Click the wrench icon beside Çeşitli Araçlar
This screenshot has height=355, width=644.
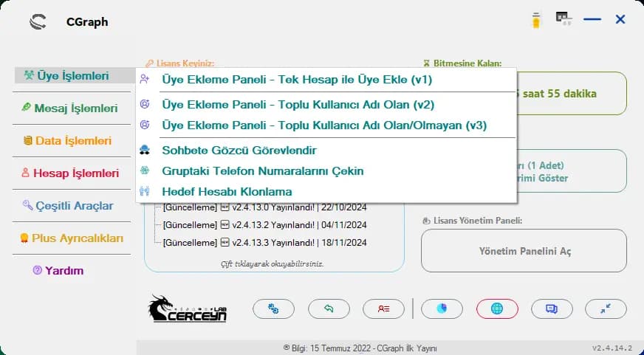coord(27,204)
